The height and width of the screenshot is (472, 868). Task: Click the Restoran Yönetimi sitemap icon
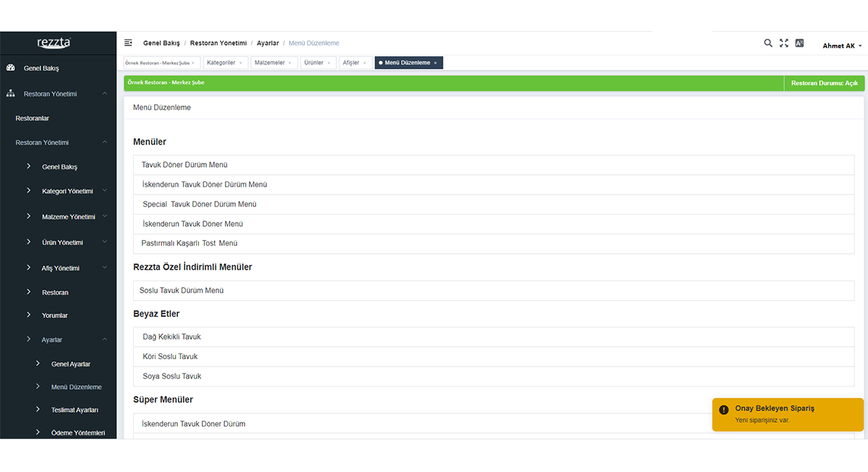click(x=11, y=94)
